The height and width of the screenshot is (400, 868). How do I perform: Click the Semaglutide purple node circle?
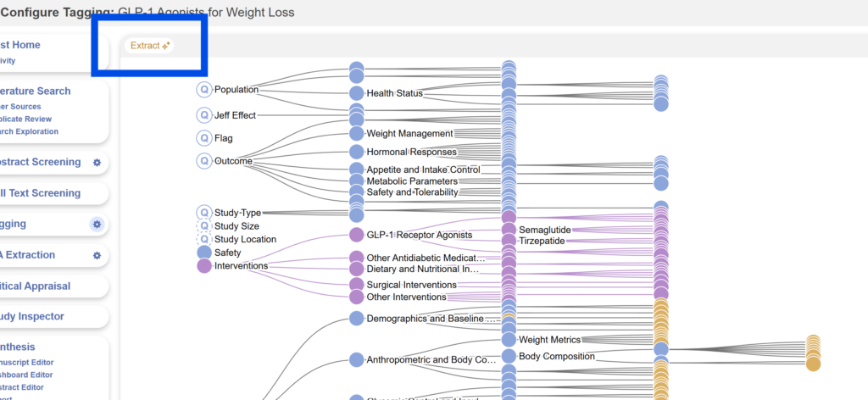pyautogui.click(x=509, y=229)
